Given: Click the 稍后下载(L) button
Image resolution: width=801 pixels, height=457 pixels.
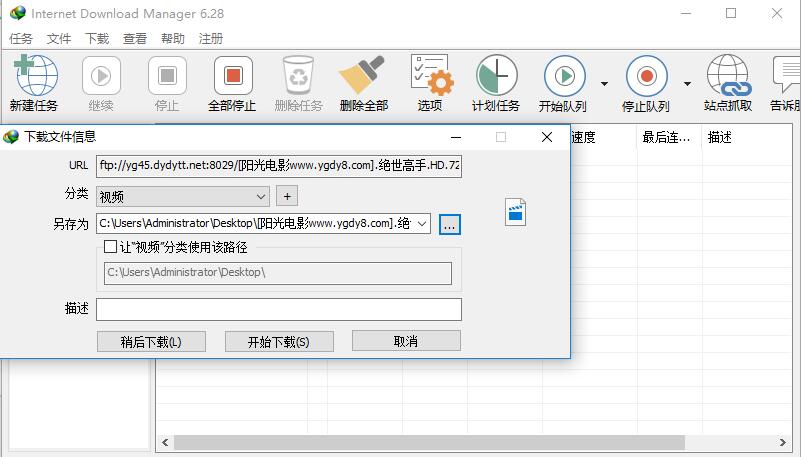Looking at the screenshot, I should (151, 342).
